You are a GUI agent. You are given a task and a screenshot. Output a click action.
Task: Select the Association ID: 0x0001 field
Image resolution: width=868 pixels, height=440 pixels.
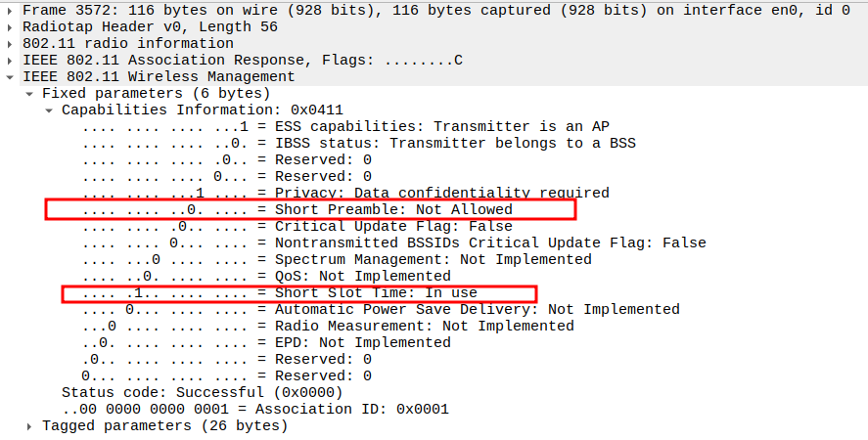point(254,409)
